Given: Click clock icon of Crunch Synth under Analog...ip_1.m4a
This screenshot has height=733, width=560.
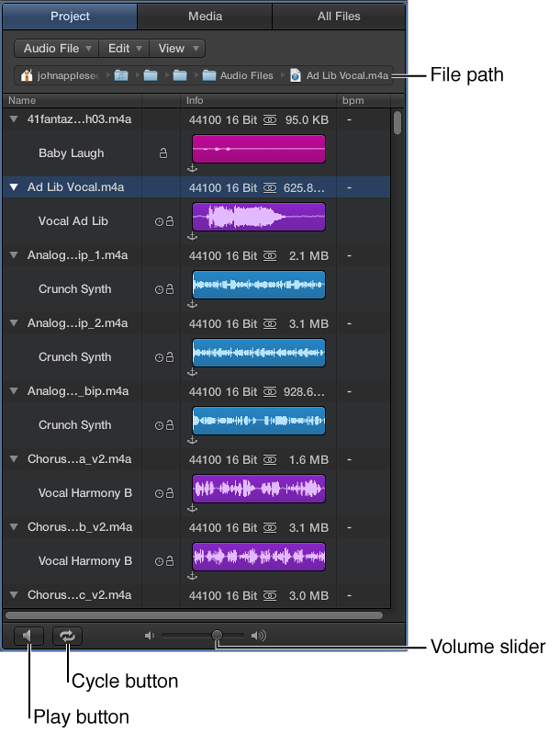Looking at the screenshot, I should 159,289.
